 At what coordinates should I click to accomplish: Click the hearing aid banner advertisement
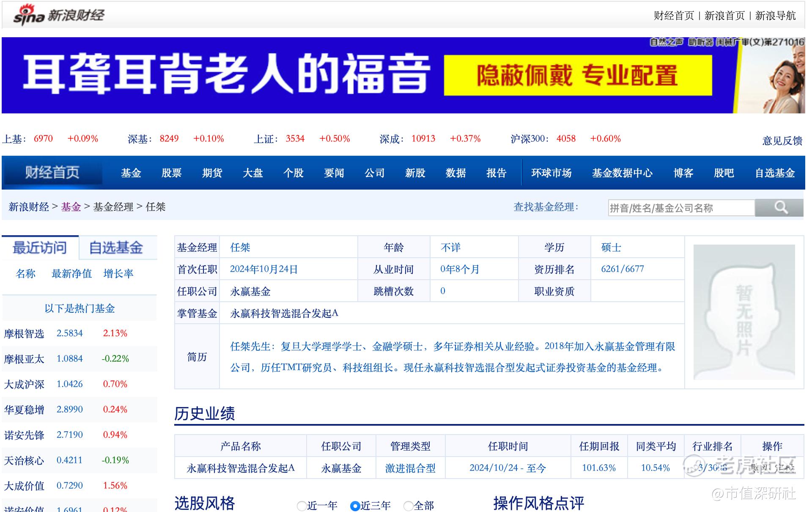click(x=403, y=75)
